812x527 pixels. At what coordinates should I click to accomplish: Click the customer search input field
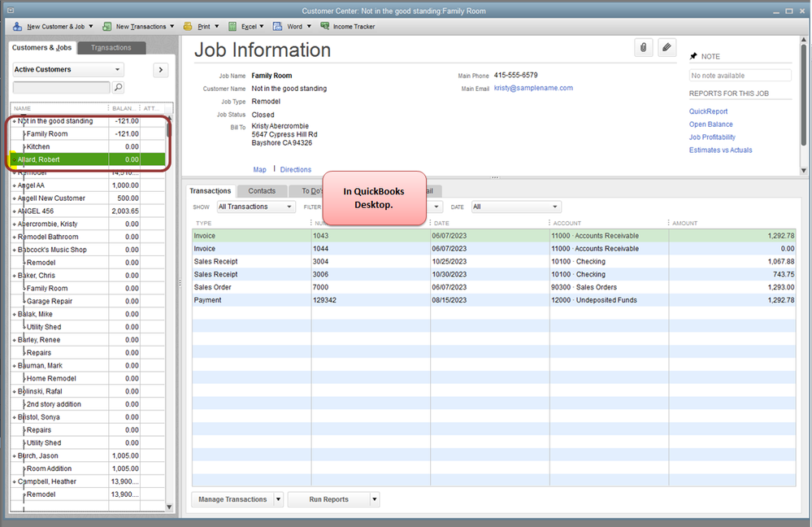61,87
